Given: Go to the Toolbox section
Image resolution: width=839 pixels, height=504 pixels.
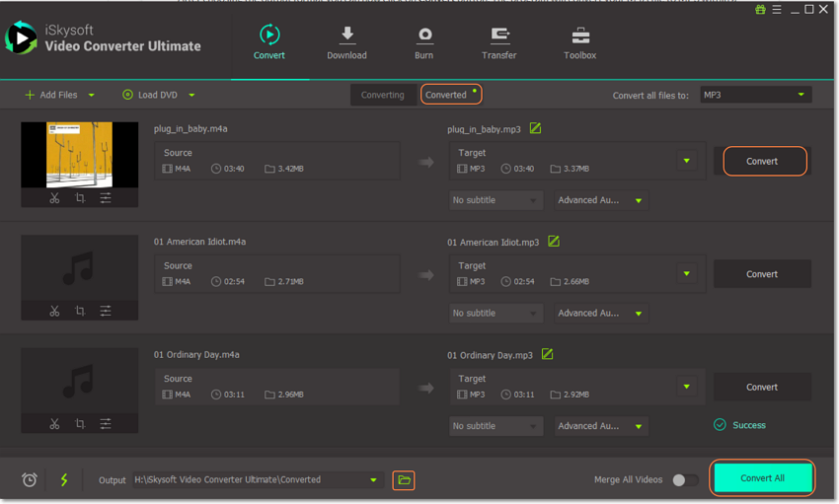Looking at the screenshot, I should point(579,43).
